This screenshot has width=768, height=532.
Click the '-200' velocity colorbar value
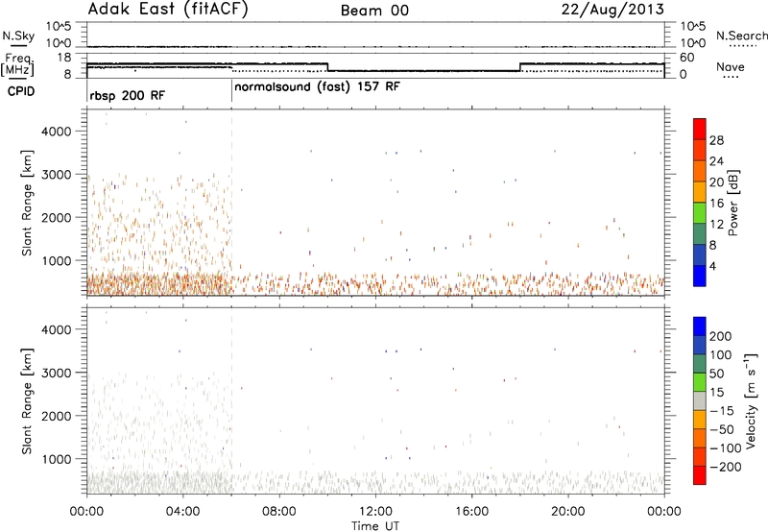click(725, 467)
